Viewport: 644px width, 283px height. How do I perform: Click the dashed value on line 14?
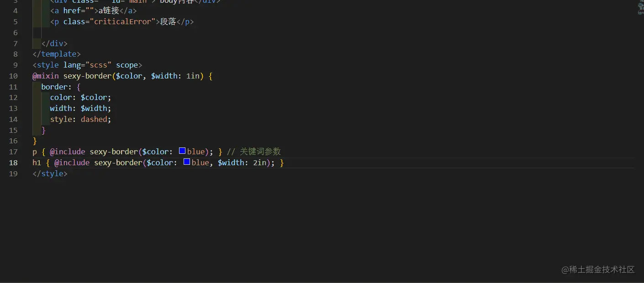click(94, 119)
